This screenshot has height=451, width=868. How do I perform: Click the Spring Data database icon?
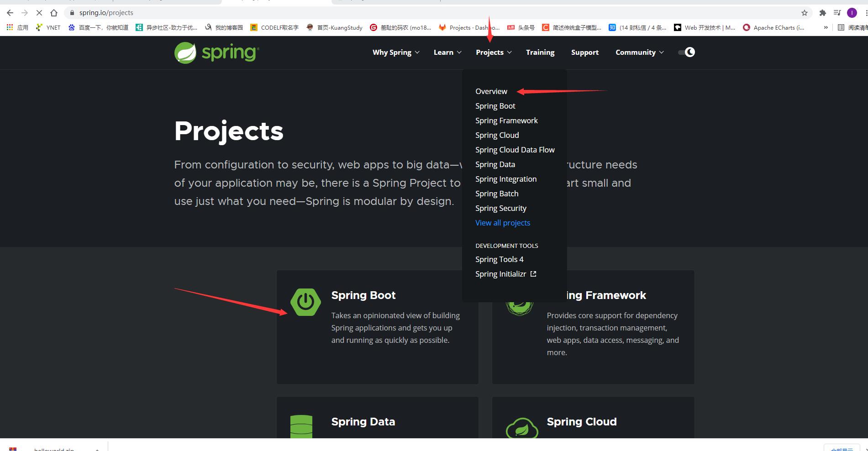301,426
